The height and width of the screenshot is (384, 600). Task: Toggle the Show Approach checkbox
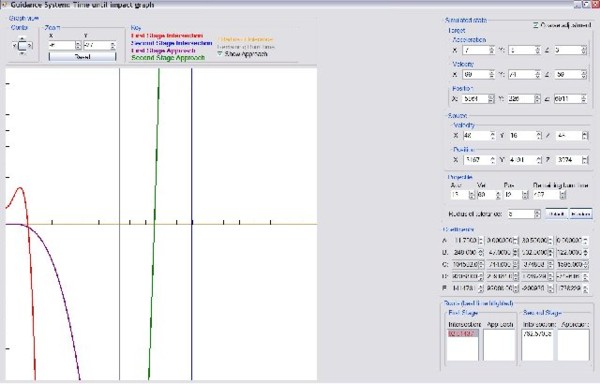point(220,54)
